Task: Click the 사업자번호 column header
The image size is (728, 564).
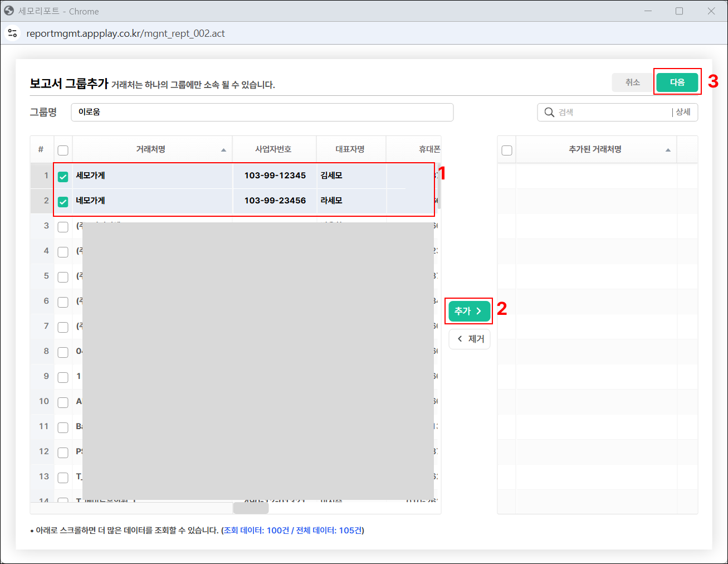Action: pyautogui.click(x=273, y=149)
